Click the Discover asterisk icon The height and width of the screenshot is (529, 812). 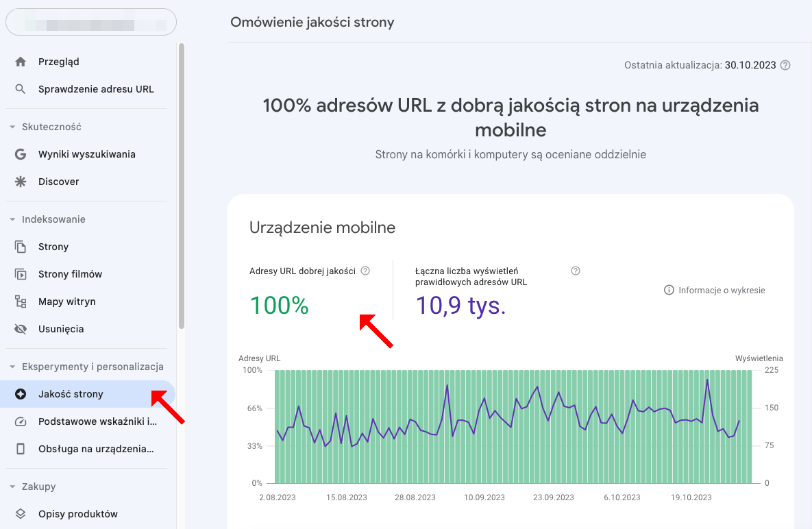coord(21,182)
